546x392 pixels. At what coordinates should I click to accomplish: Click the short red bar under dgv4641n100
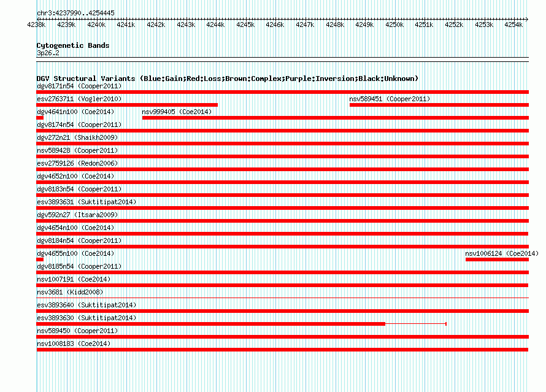pyautogui.click(x=40, y=118)
